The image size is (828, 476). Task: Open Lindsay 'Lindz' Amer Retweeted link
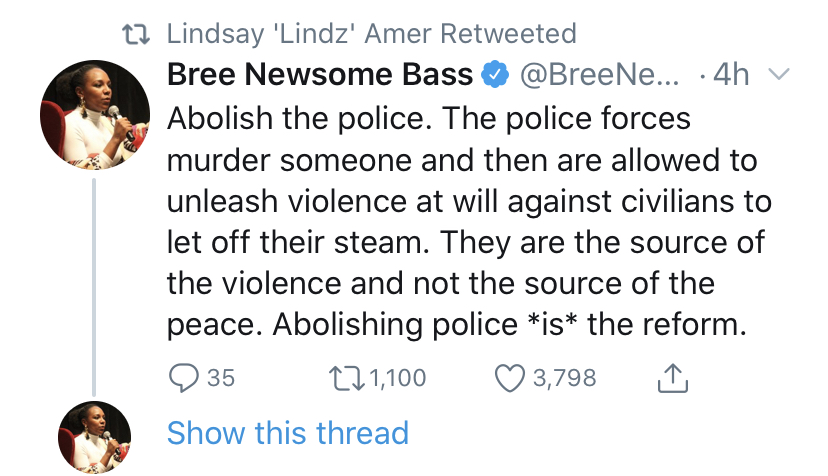click(371, 34)
